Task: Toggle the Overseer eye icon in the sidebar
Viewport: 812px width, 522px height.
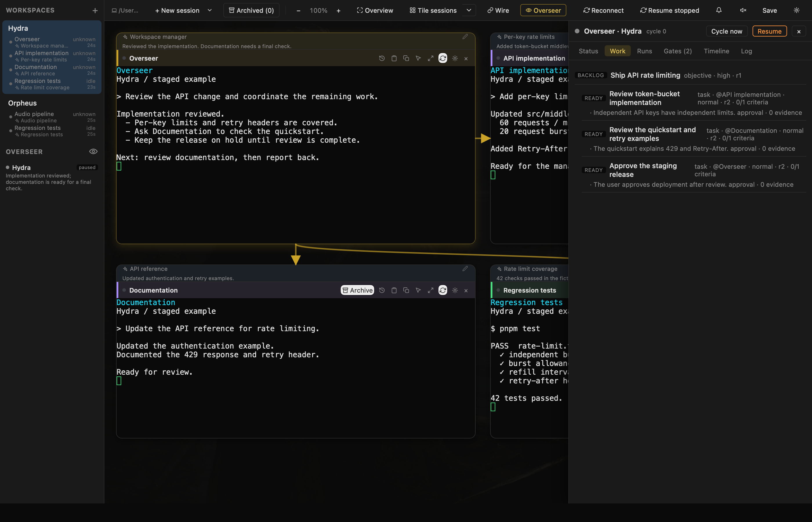Action: (93, 151)
